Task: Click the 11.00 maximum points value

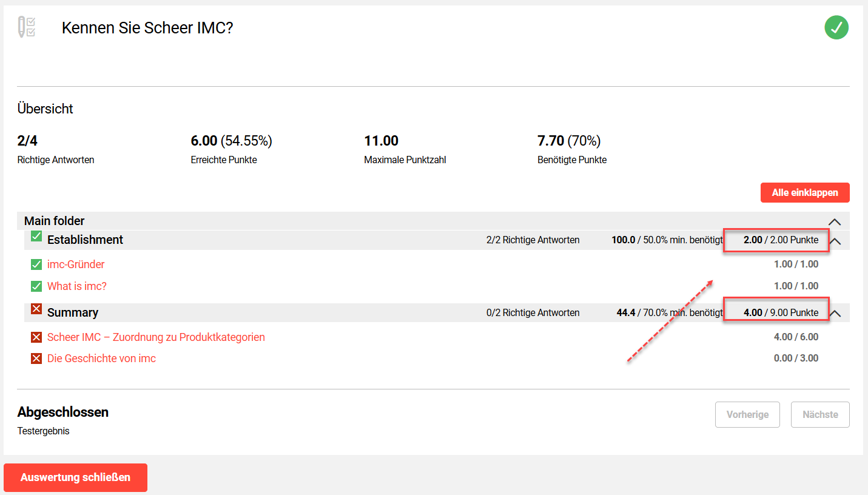Action: coord(382,141)
